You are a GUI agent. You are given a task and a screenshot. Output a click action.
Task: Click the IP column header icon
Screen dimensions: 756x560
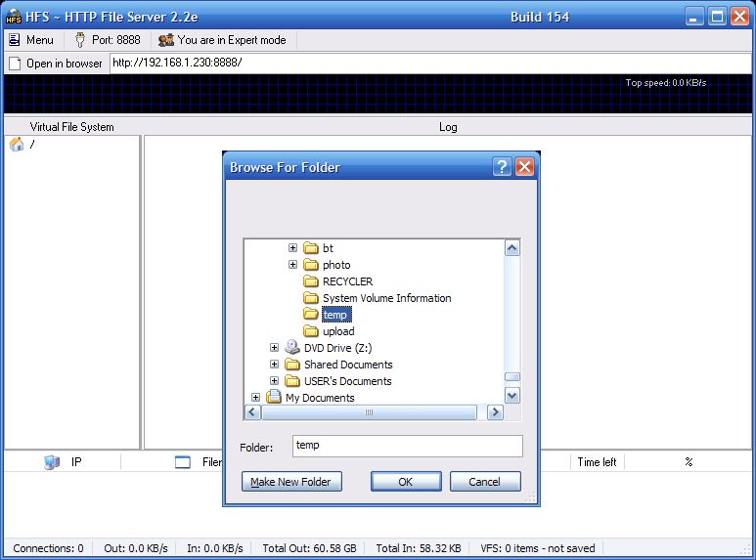point(52,462)
